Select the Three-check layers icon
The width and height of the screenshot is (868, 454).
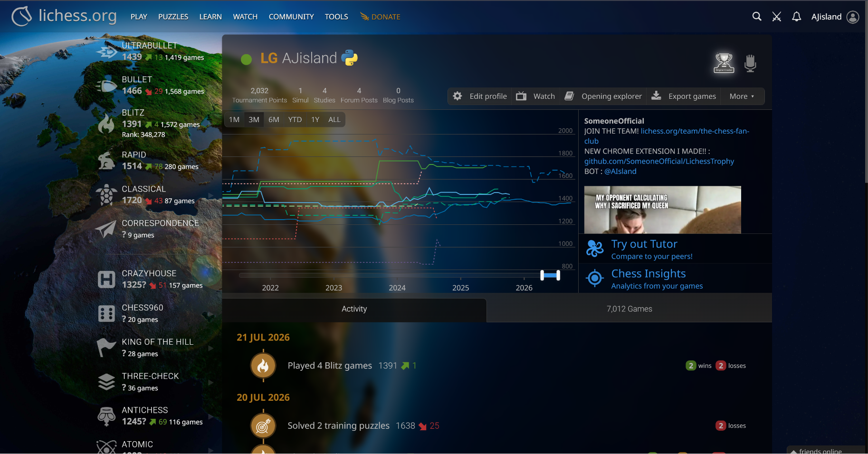coord(106,382)
